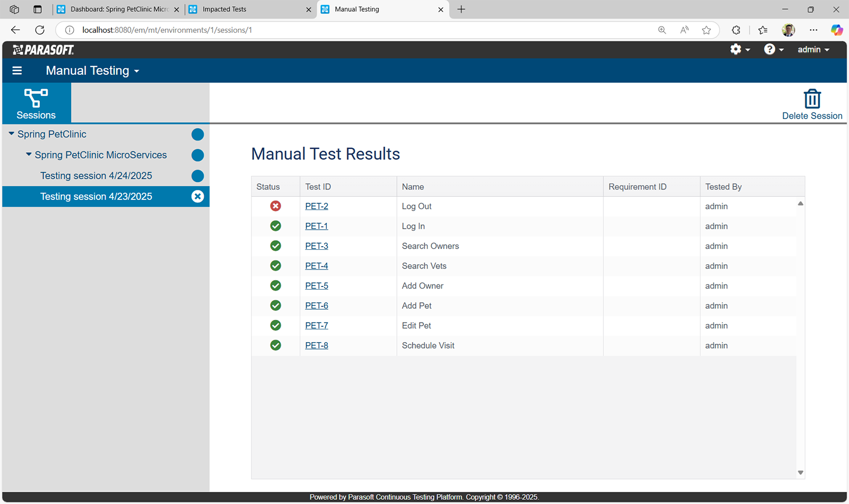Open the settings gear icon in the header
This screenshot has width=849, height=504.
735,49
